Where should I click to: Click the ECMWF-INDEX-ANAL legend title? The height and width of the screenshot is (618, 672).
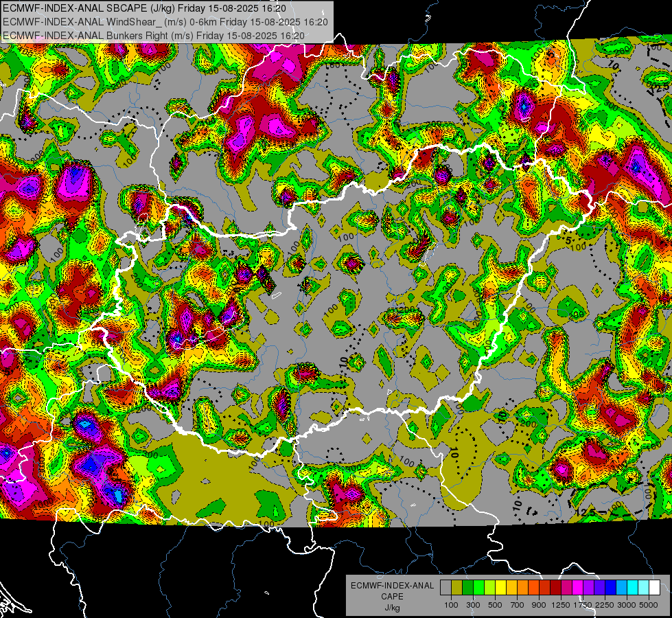392,586
